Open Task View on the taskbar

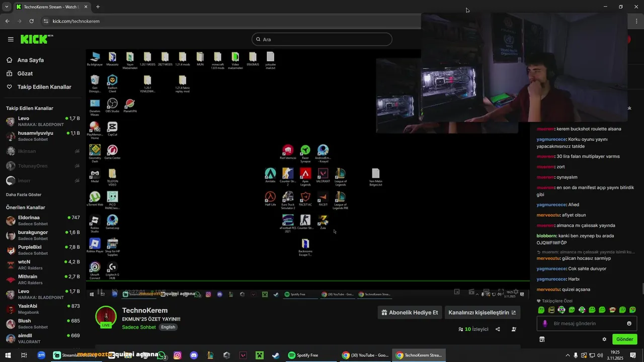[24, 355]
